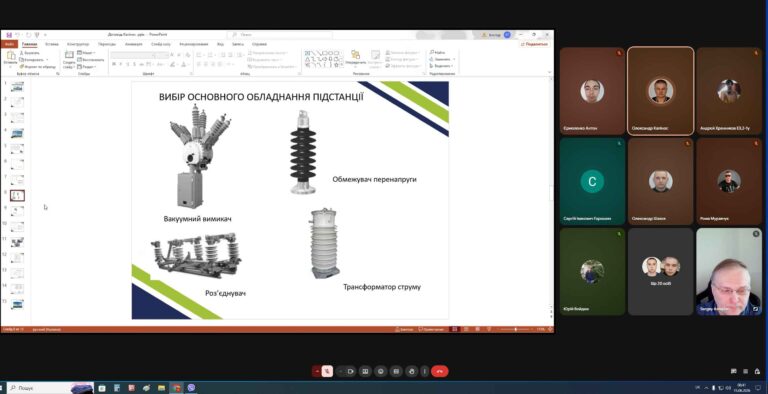Click the Поделиться share button

pyautogui.click(x=534, y=44)
